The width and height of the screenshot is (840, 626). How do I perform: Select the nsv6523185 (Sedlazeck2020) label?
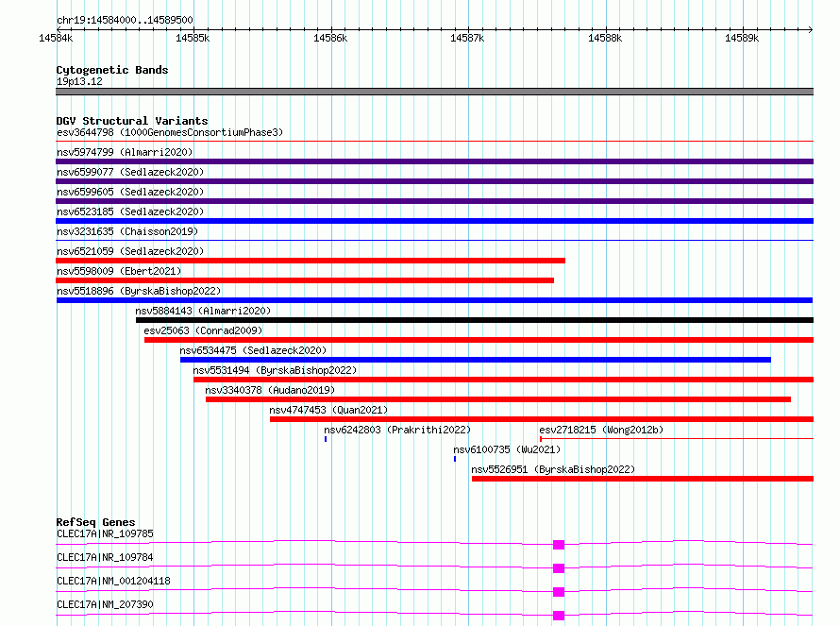(x=130, y=211)
